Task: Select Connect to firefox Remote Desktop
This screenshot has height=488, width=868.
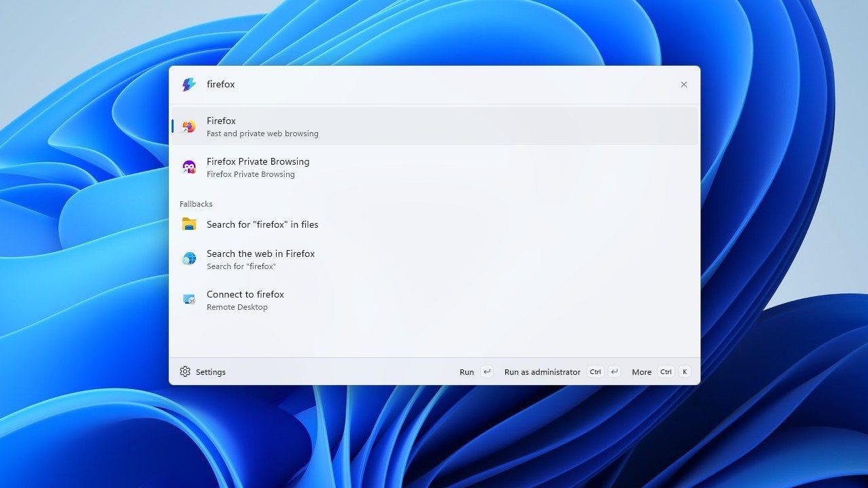Action: pyautogui.click(x=435, y=300)
